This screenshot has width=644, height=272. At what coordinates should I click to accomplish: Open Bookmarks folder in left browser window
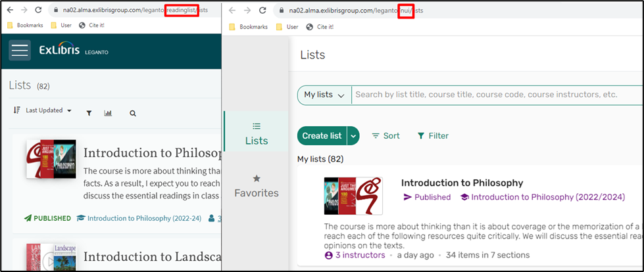pyautogui.click(x=26, y=26)
